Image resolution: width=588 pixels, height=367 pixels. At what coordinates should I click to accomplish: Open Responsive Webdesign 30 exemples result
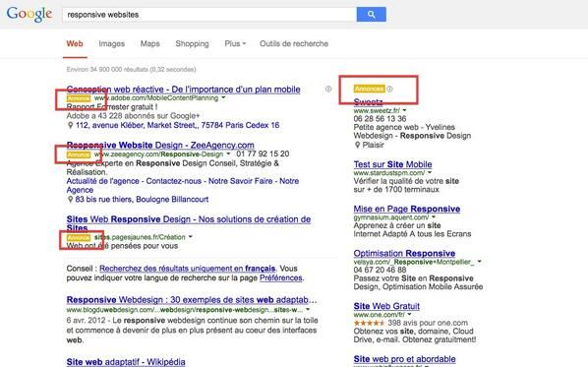pos(192,300)
